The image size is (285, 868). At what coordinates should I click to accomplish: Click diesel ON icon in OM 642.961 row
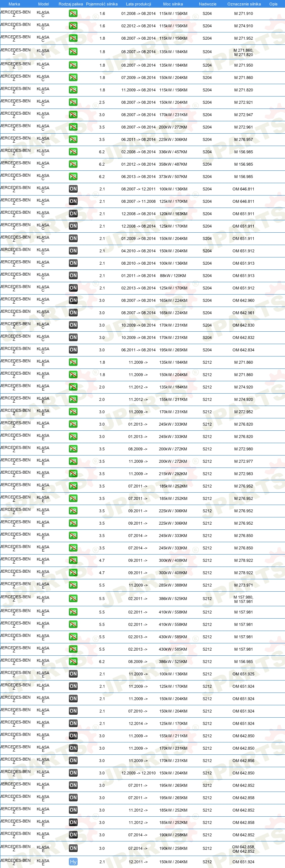coord(73,313)
